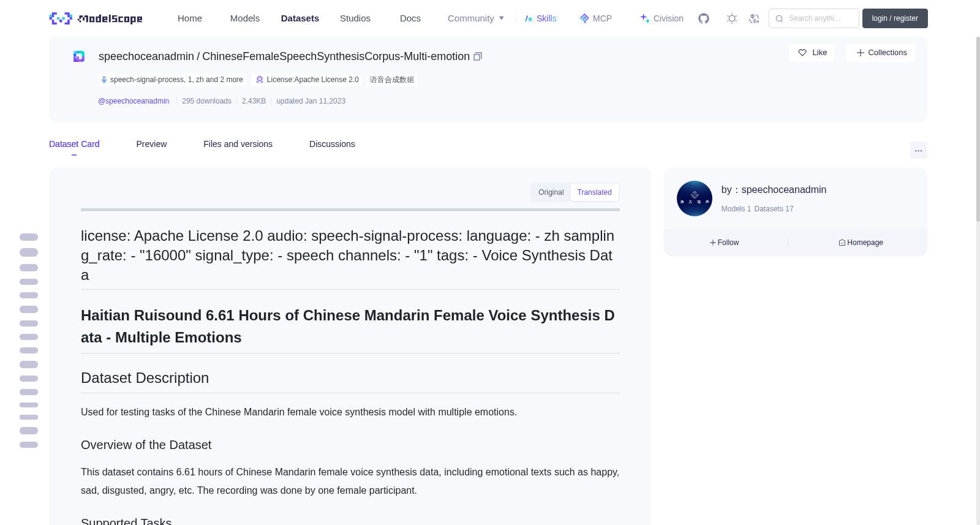Click the Overview of the Dataset heading
The image size is (980, 525).
[x=146, y=445]
